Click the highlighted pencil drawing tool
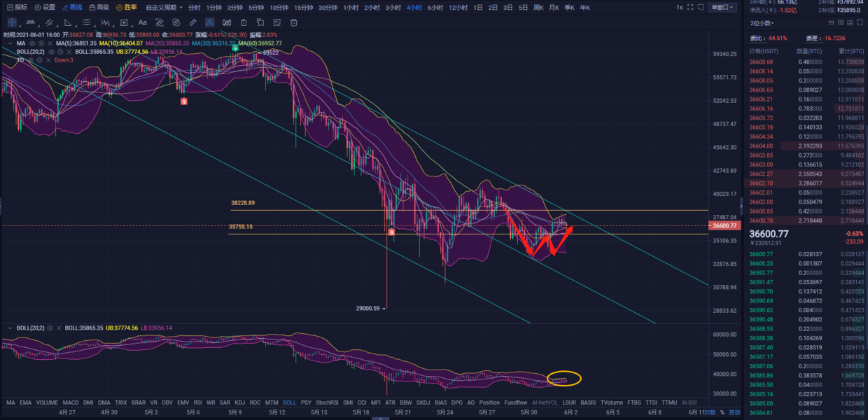The width and height of the screenshot is (868, 420). [x=209, y=22]
